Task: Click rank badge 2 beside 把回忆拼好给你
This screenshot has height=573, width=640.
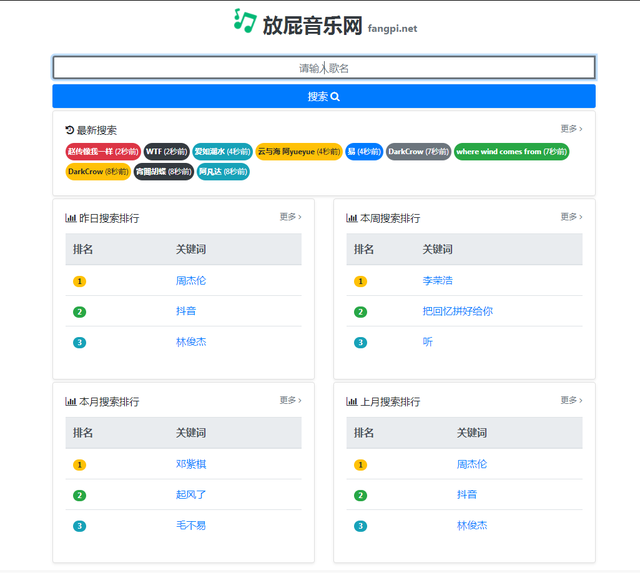Action: point(360,312)
